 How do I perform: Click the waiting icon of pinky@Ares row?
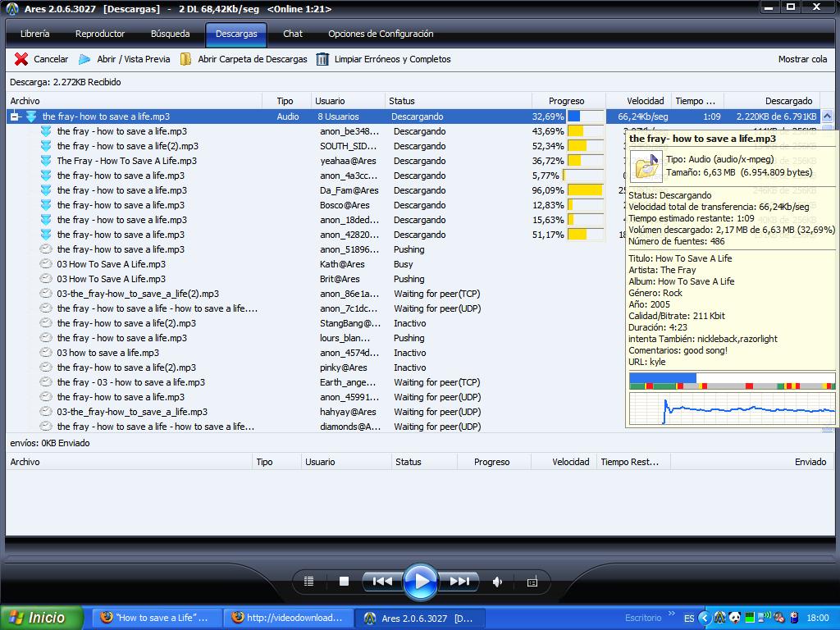coord(46,367)
